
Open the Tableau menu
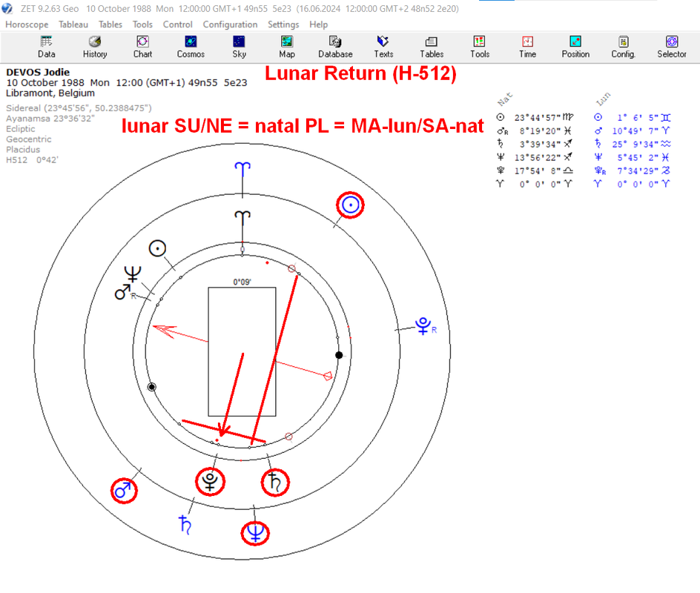[73, 24]
